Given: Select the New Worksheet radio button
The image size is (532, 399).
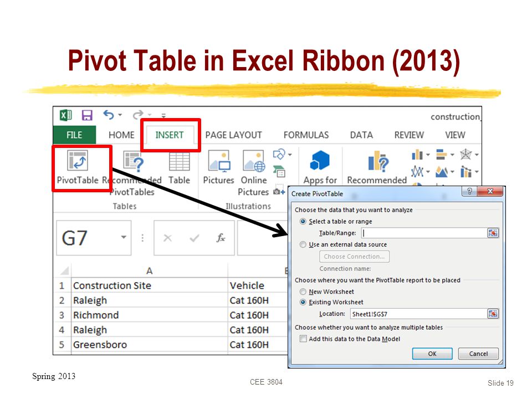Looking at the screenshot, I should pyautogui.click(x=303, y=292).
